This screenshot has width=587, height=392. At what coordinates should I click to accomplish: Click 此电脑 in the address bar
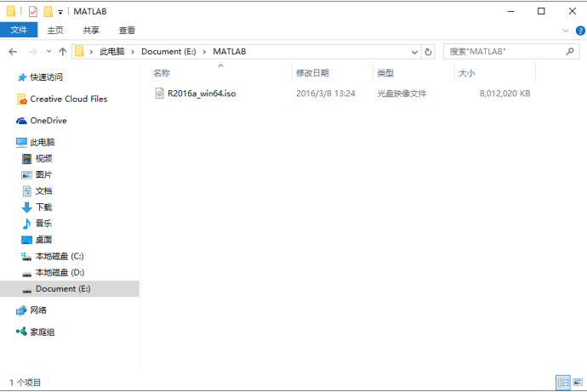[x=112, y=52]
